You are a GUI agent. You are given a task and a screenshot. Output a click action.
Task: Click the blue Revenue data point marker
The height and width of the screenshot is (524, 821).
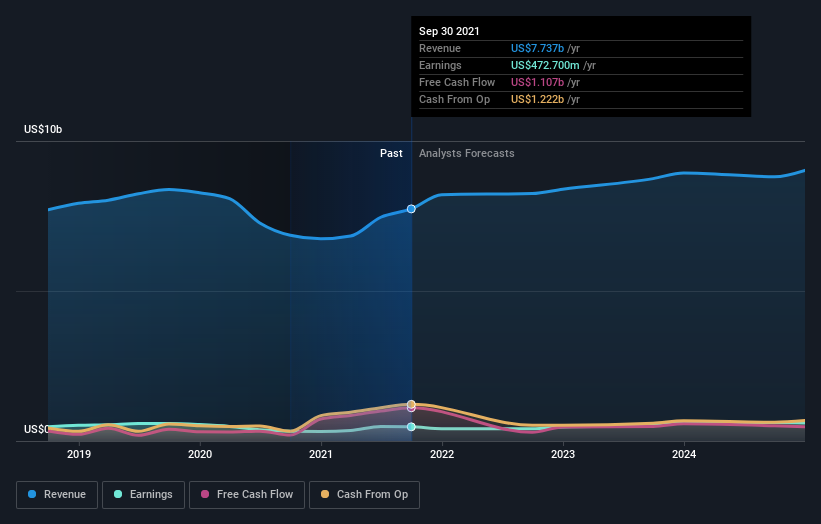pyautogui.click(x=411, y=209)
